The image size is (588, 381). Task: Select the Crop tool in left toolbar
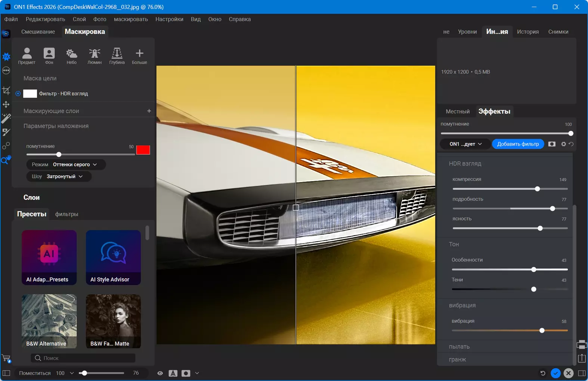pos(6,90)
